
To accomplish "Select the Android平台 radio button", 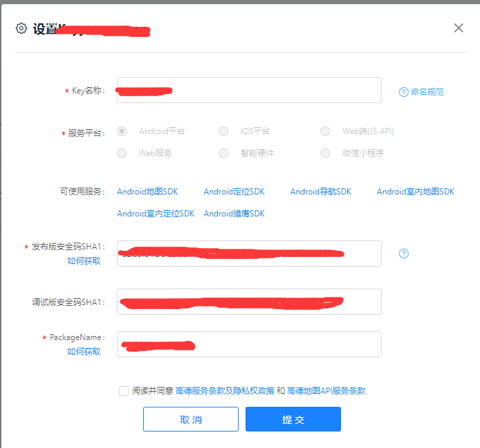I will coord(122,131).
